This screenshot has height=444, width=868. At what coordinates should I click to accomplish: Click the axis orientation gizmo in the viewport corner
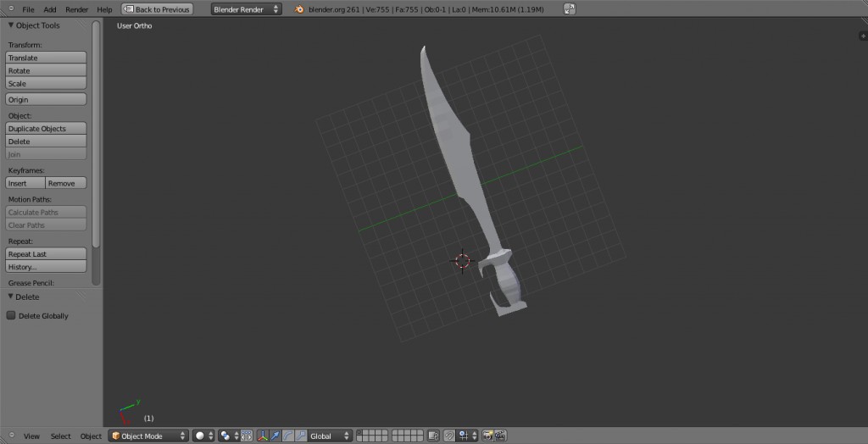[x=129, y=412]
